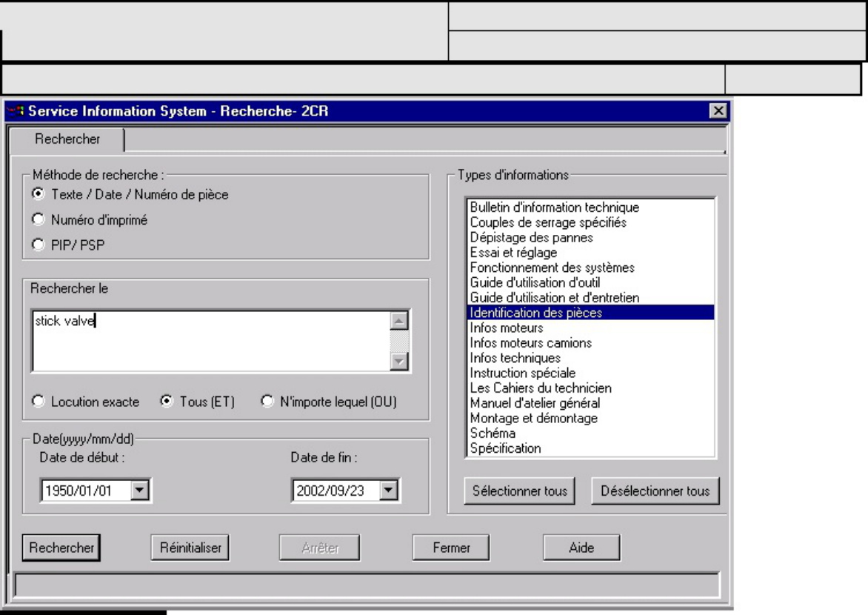Select Montage et démontage entry
The height and width of the screenshot is (615, 868).
(x=591, y=418)
